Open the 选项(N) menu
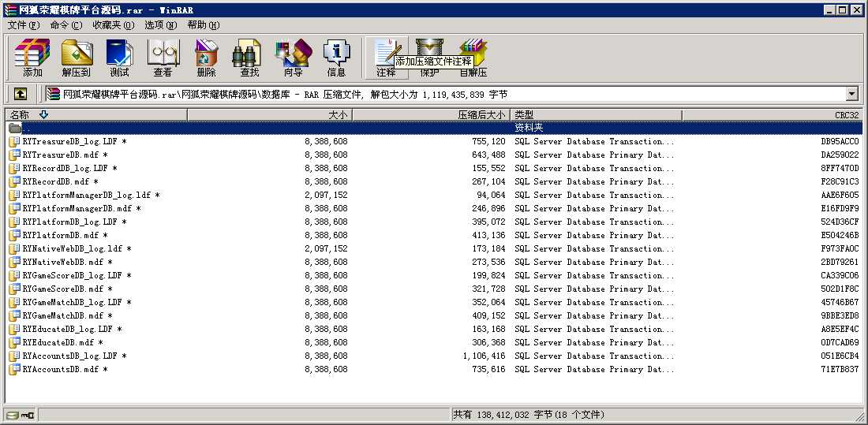The height and width of the screenshot is (425, 868). coord(160,25)
